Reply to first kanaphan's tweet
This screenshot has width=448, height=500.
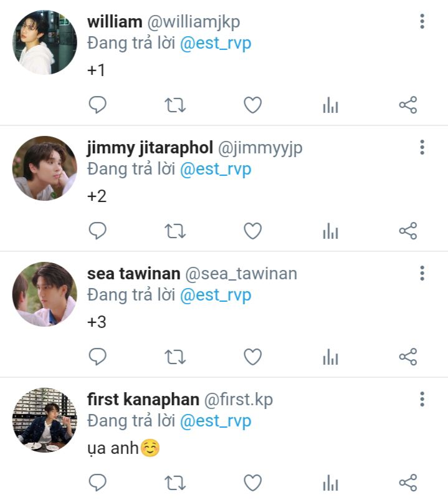coord(97,483)
